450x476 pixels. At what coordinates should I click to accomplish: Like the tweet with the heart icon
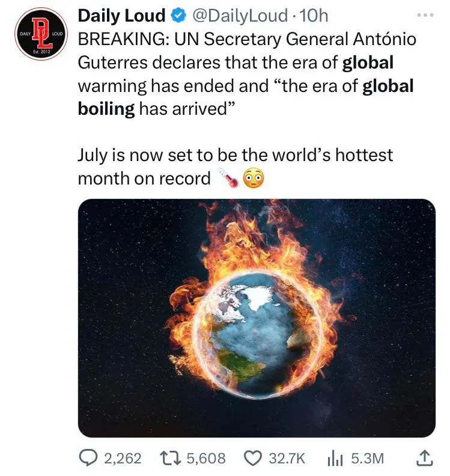click(x=252, y=459)
